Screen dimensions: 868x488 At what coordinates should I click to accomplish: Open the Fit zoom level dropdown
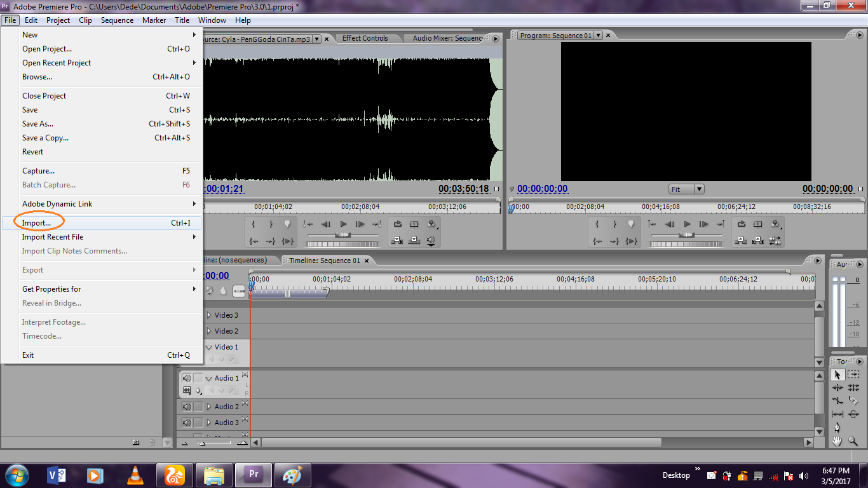point(686,189)
